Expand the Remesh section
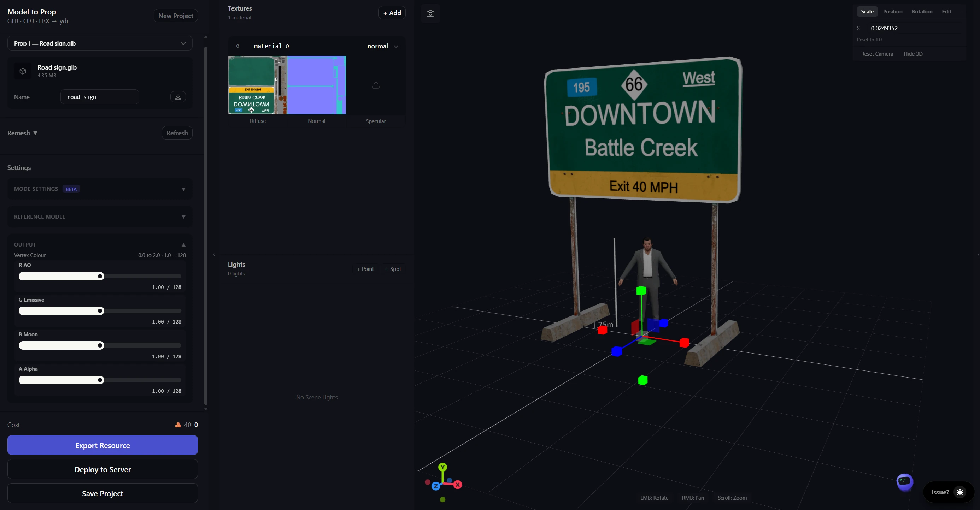 pos(23,133)
